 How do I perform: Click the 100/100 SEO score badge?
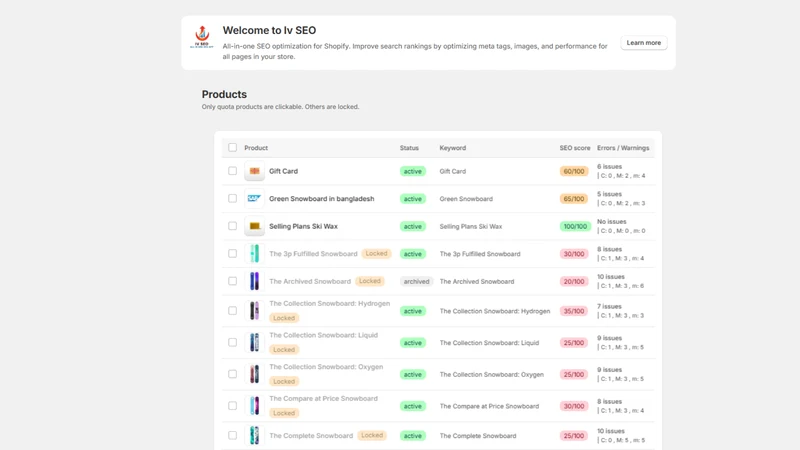point(575,226)
